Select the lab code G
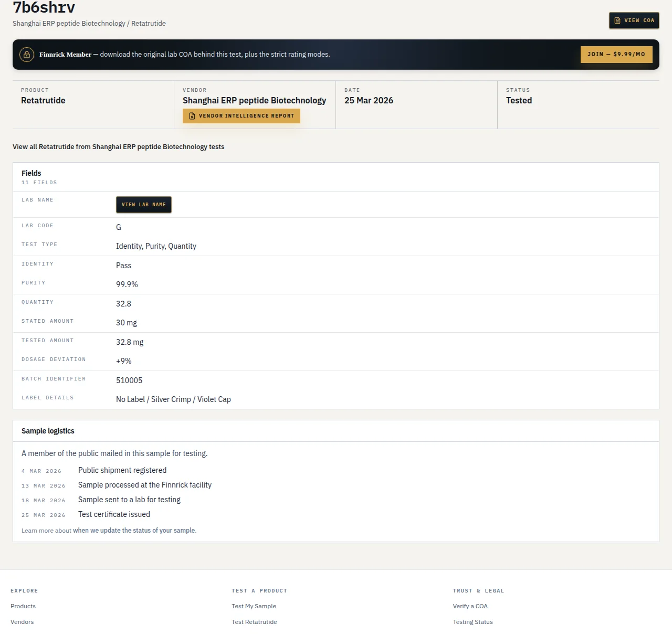 [x=119, y=227]
